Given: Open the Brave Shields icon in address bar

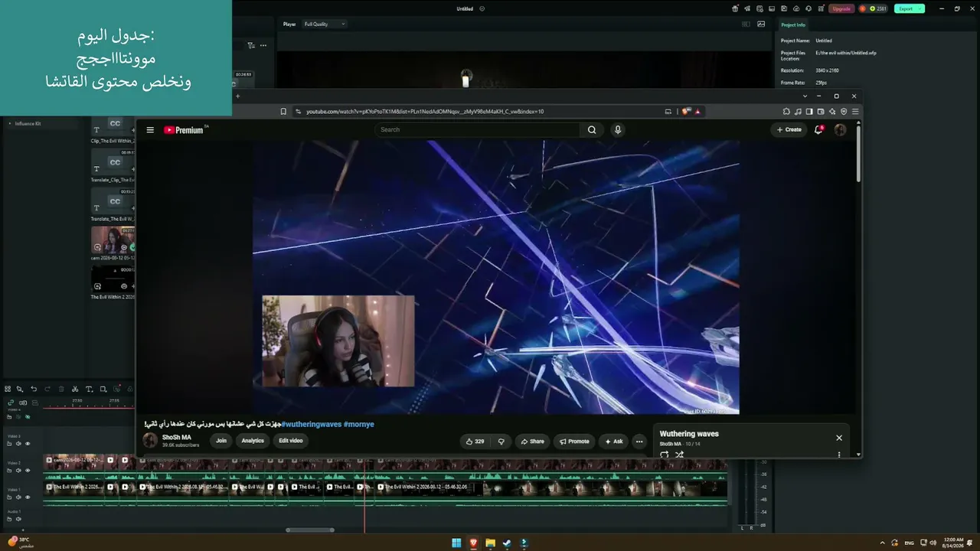Looking at the screenshot, I should (x=686, y=112).
